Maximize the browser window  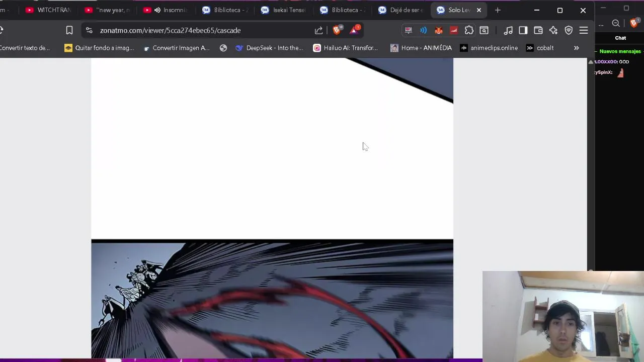pyautogui.click(x=560, y=10)
